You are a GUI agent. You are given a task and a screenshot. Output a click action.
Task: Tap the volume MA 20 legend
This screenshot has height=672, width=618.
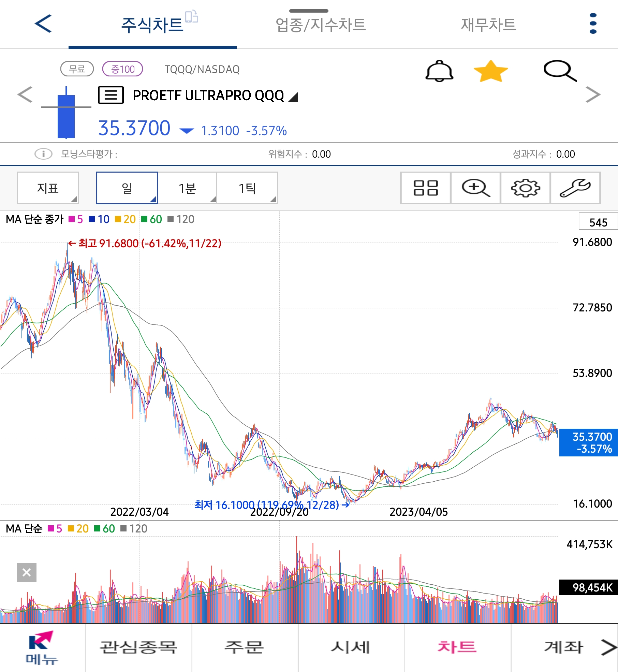(78, 528)
